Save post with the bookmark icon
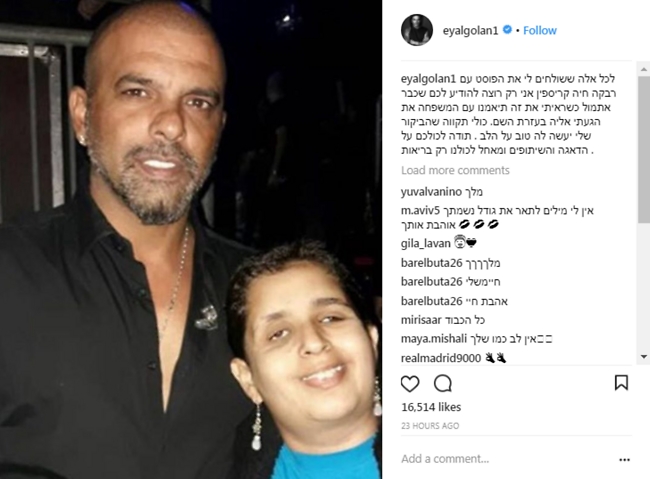Screen dimensions: 650x479 (x=621, y=383)
